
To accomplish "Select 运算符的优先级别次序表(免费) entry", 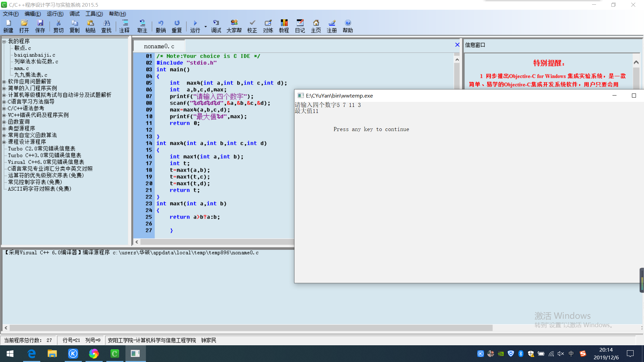I will pos(46,176).
